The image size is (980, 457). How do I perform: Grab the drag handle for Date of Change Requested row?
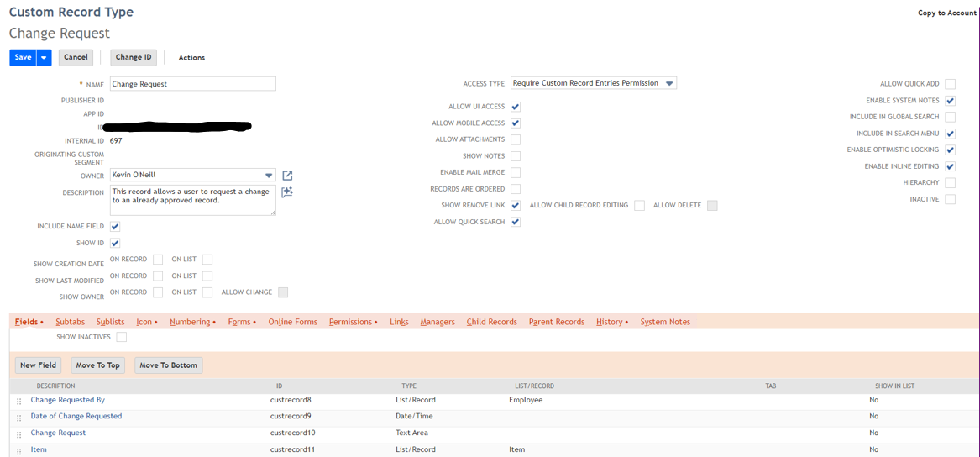(18, 418)
